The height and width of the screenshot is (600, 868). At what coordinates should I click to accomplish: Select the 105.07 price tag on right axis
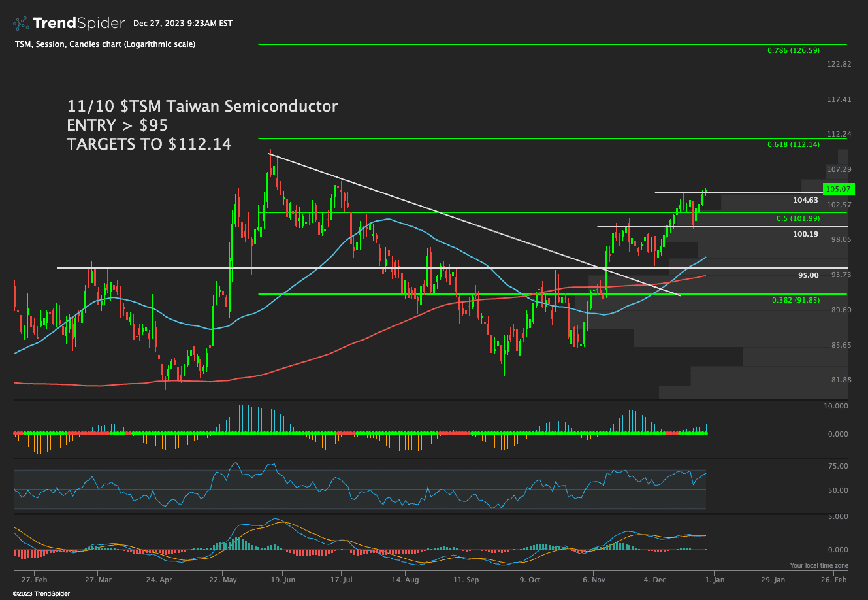point(839,189)
